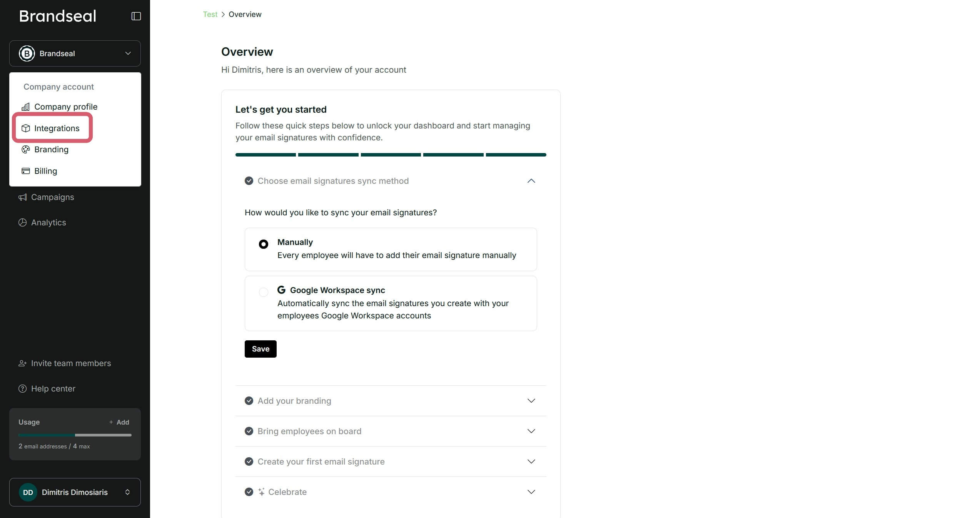
Task: Mark Choose email signatures sync method complete
Action: pos(249,181)
